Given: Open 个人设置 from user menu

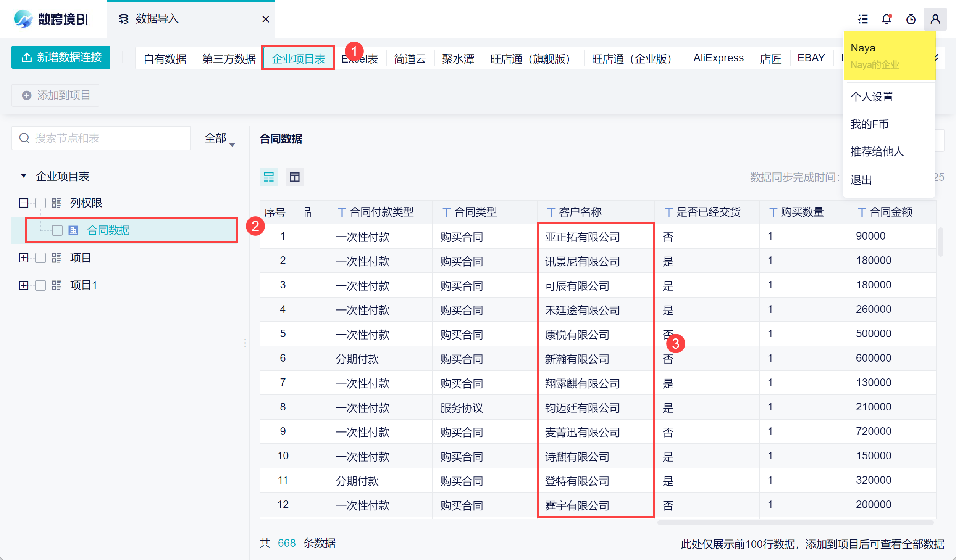Looking at the screenshot, I should coord(889,97).
